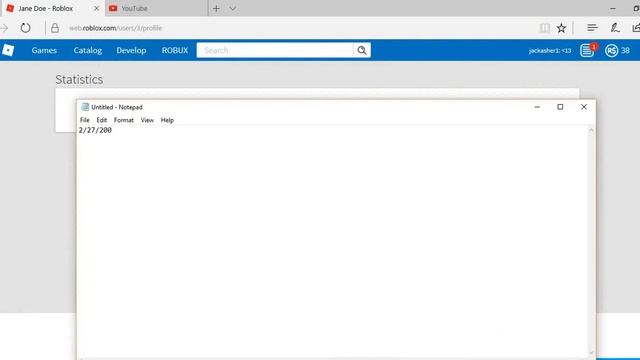Screen dimensions: 640x360
Task: Focus the Roblox search field
Action: coord(275,50)
